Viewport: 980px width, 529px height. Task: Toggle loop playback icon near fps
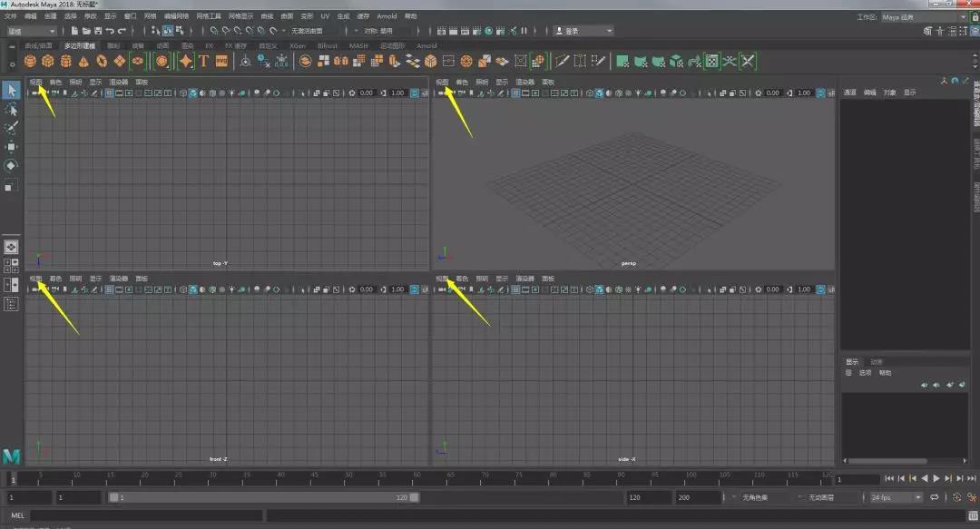click(x=935, y=497)
